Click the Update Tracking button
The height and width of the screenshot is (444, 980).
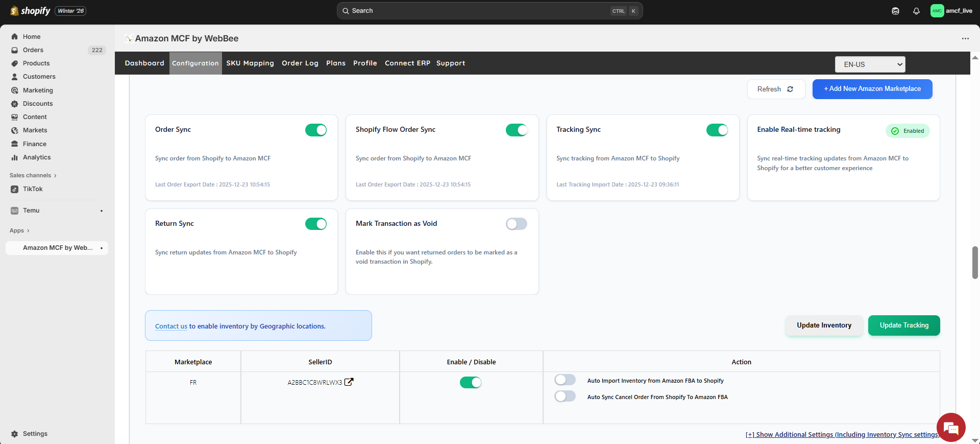click(903, 325)
